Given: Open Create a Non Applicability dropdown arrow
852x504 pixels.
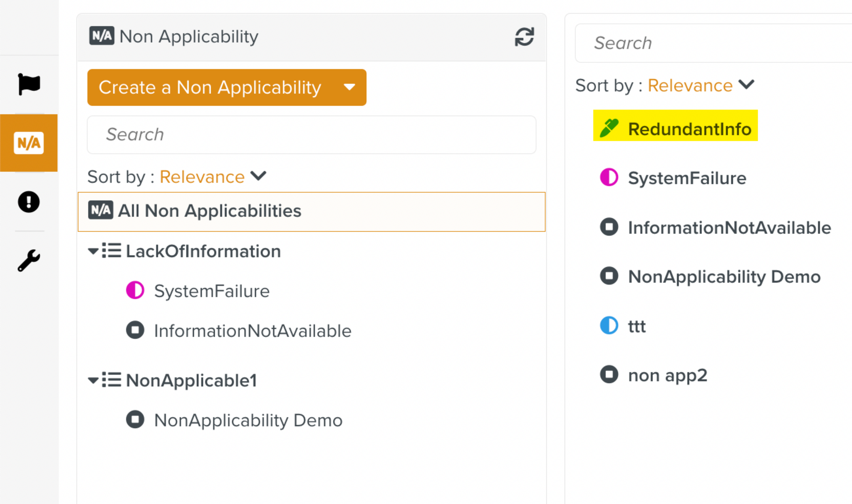Looking at the screenshot, I should coord(349,88).
